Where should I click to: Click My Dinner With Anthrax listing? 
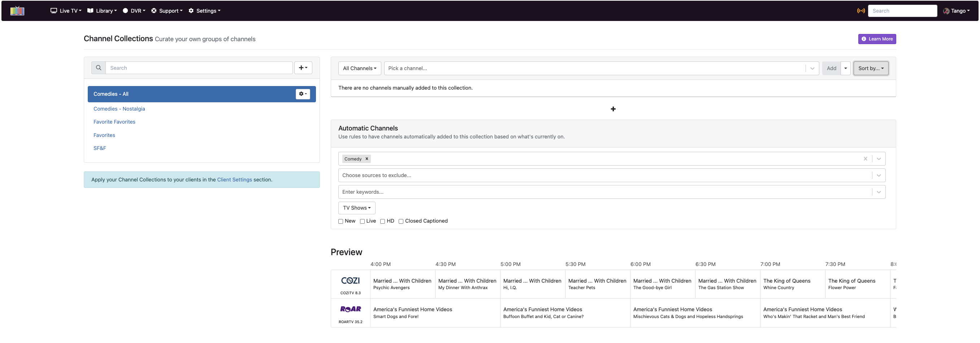tap(467, 284)
